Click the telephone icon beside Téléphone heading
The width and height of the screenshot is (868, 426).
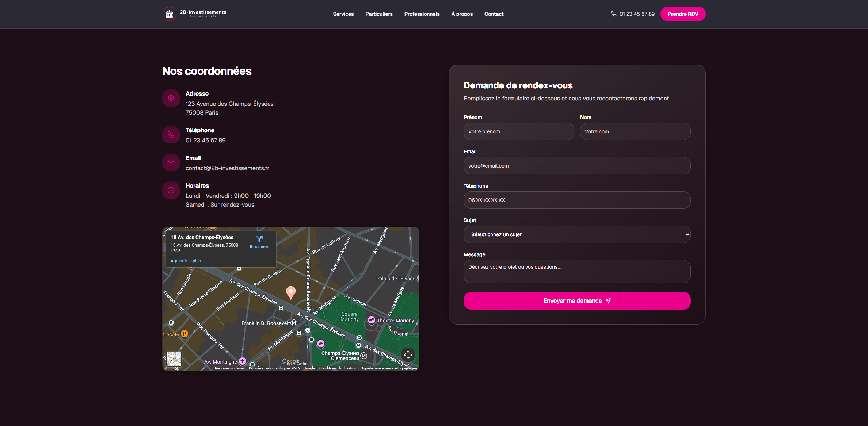coord(171,135)
